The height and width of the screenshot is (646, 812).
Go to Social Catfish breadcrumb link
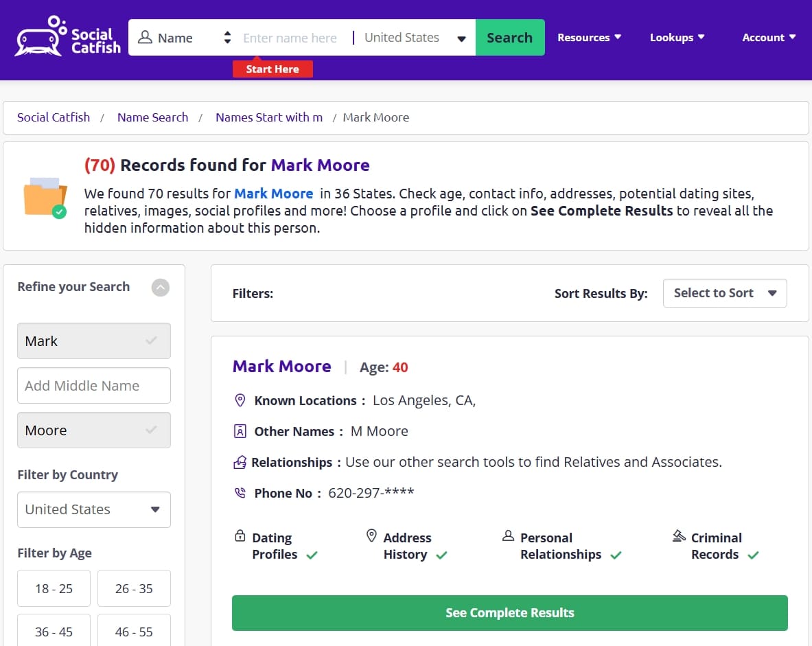point(54,117)
